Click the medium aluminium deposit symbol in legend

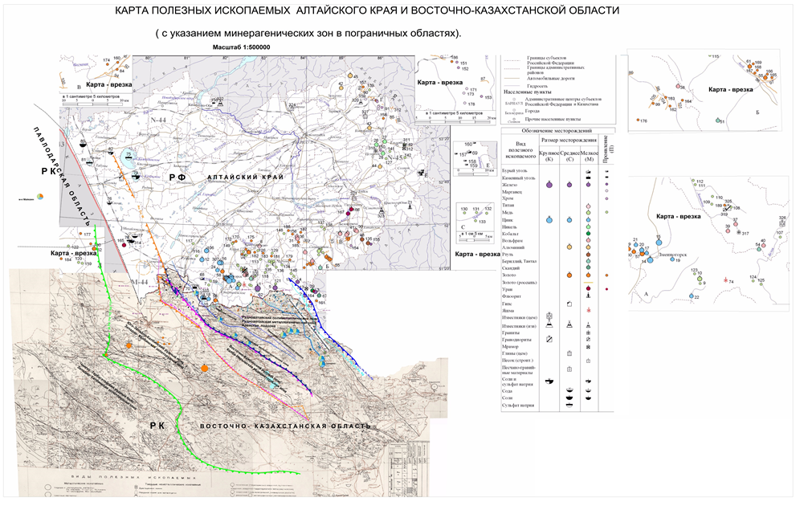pyautogui.click(x=569, y=247)
